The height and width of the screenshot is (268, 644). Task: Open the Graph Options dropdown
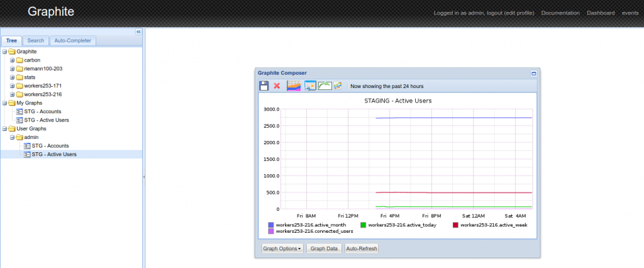pos(282,248)
